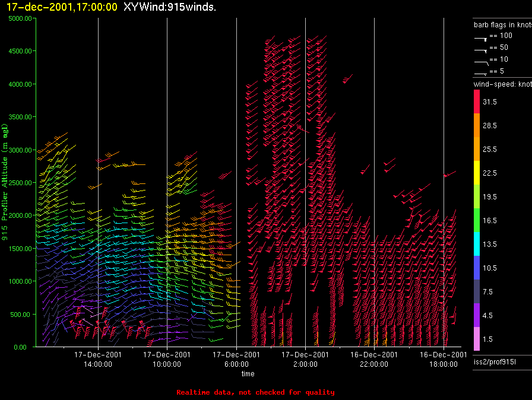Select the yellow 22.5 knots color swatch
The image size is (532, 400).
coord(477,173)
